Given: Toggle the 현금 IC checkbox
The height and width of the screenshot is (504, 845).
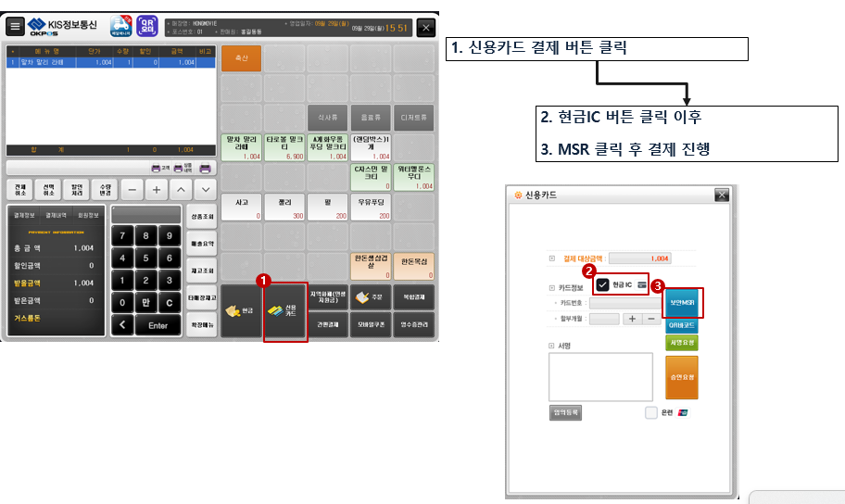Looking at the screenshot, I should (603, 284).
